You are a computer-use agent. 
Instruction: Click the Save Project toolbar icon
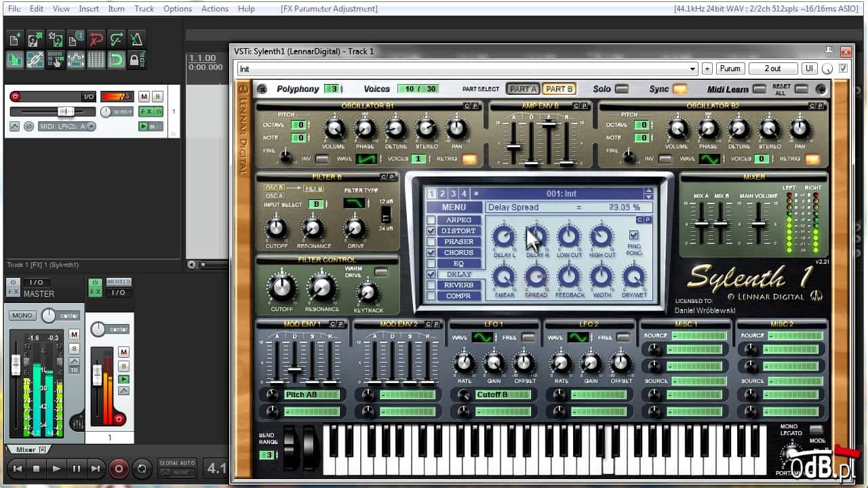(x=55, y=39)
